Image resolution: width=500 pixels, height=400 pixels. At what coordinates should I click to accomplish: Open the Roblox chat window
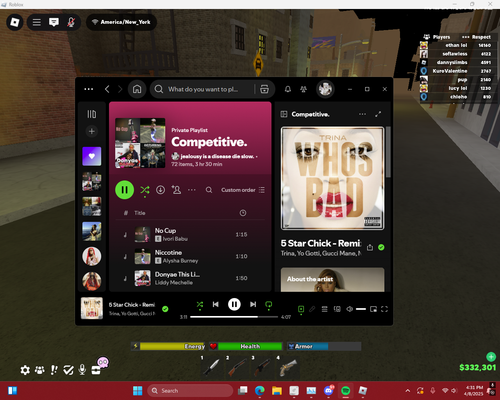tap(54, 22)
